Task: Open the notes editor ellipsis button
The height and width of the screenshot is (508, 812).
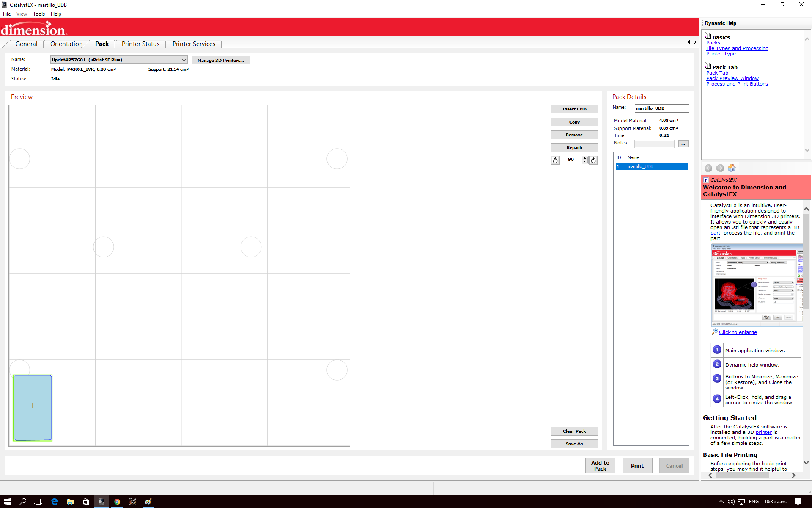Action: (x=683, y=144)
